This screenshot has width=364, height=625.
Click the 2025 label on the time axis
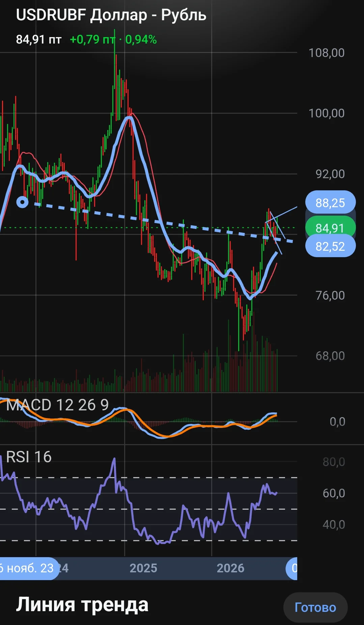click(x=143, y=568)
